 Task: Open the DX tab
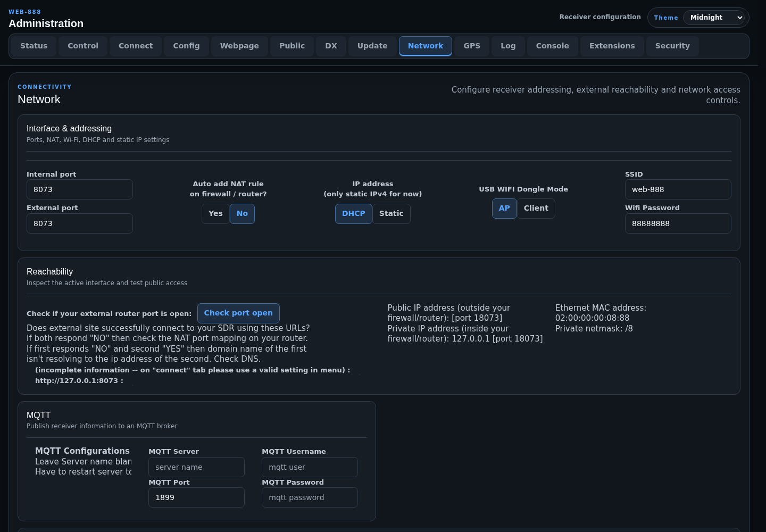click(x=331, y=46)
